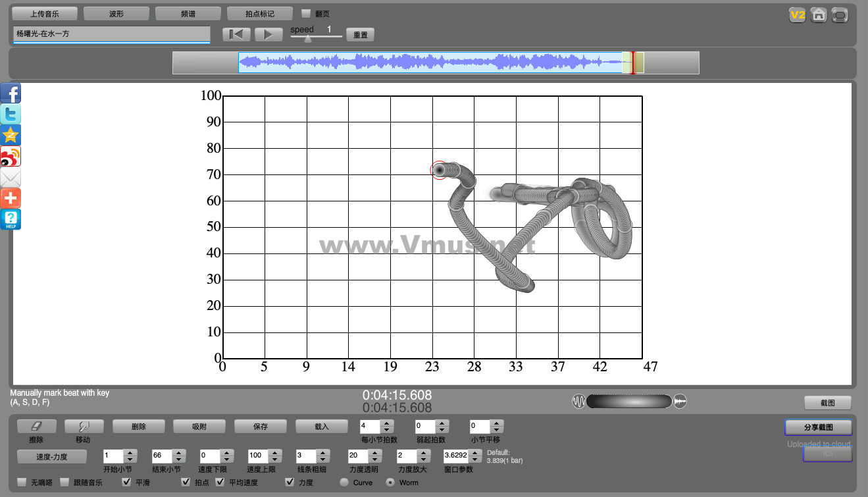Click the Twitter share icon

point(11,115)
